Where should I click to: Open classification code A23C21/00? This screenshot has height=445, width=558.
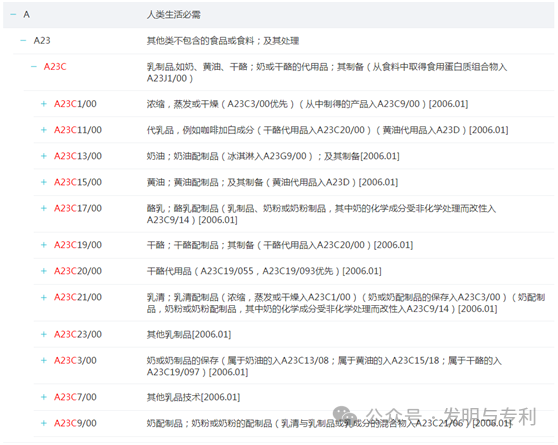pyautogui.click(x=78, y=297)
